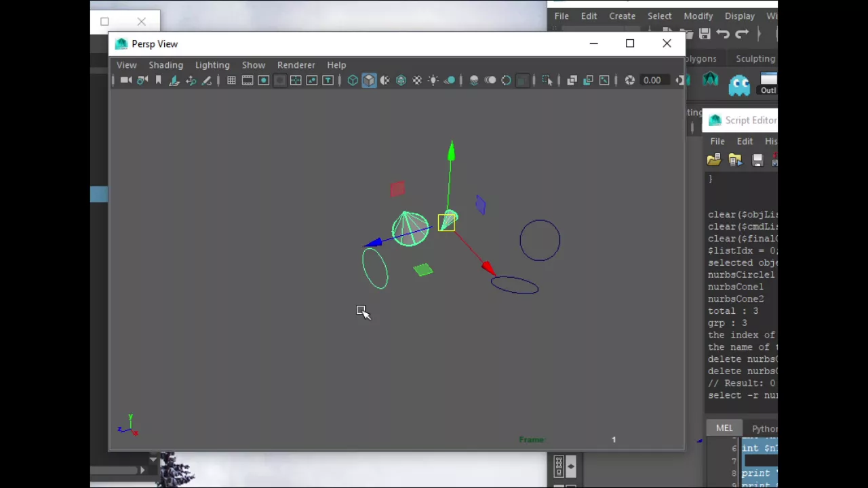
Task: Switch to the Sculpting shelf tab
Action: click(755, 59)
